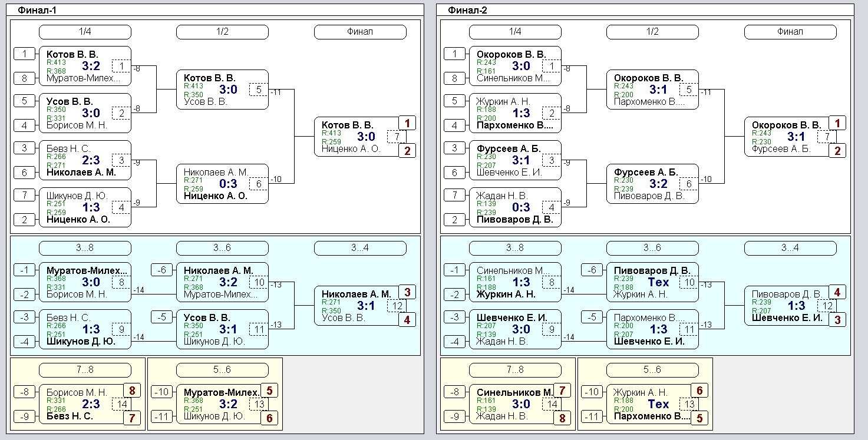The width and height of the screenshot is (868, 440).
Task: Click place 6 badge beside Журкин in Финал-2
Action: tap(699, 391)
